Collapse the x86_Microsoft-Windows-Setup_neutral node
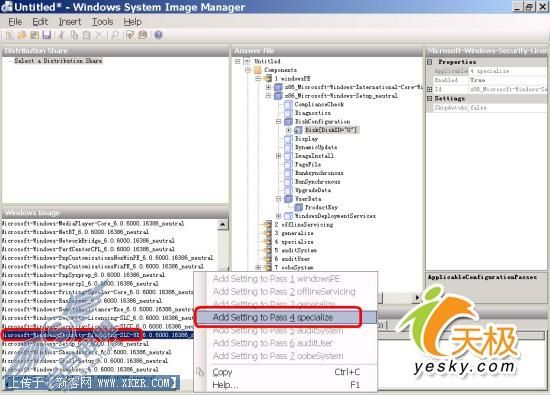Viewport: 550px width, 395px height. pos(268,95)
